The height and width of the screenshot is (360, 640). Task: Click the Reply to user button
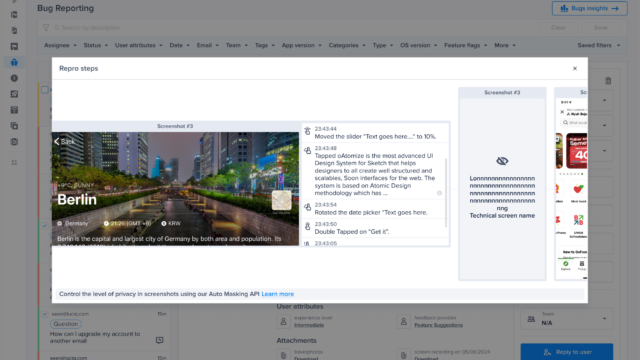coord(567,352)
